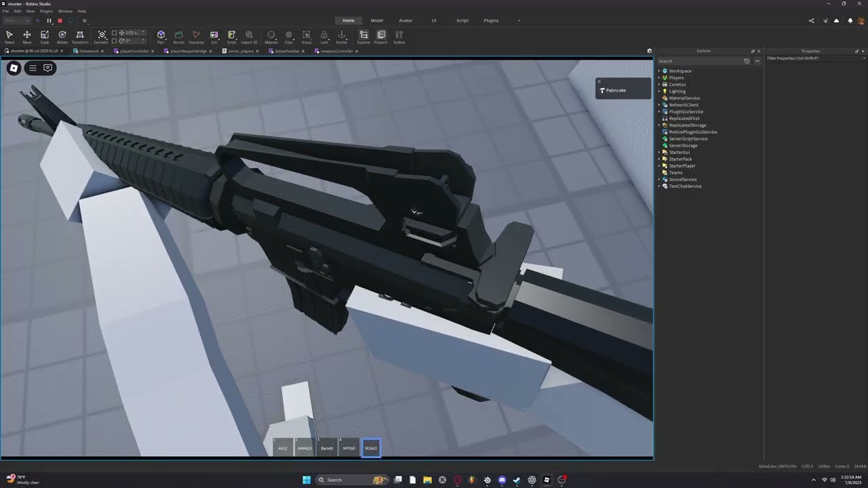
Task: Expand the SoundService tree node
Action: [659, 179]
